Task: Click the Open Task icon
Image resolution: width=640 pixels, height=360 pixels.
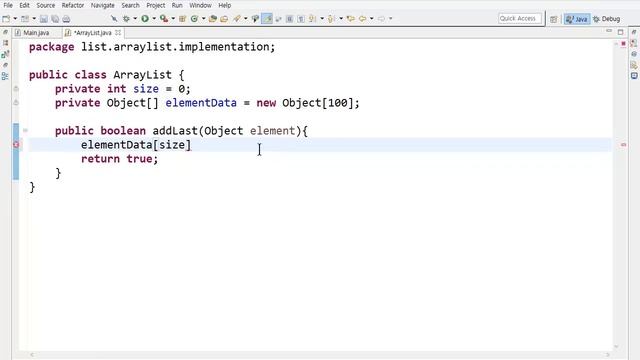Action: pos(224,19)
